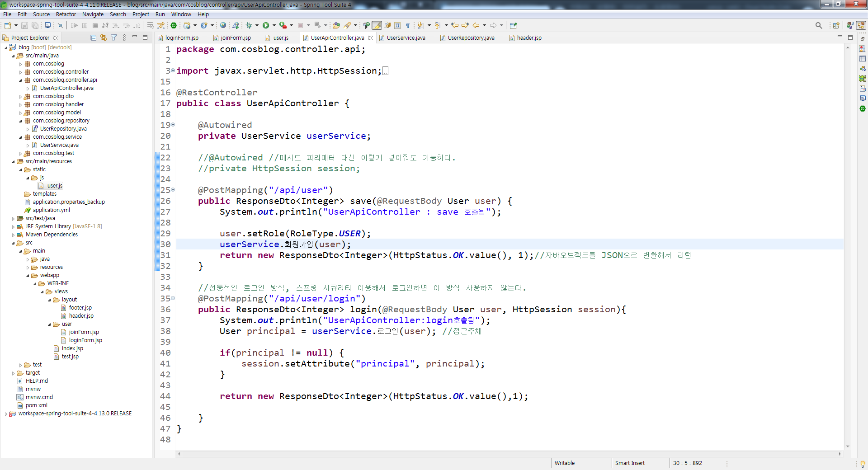Expand JRE System Library node

click(13, 226)
